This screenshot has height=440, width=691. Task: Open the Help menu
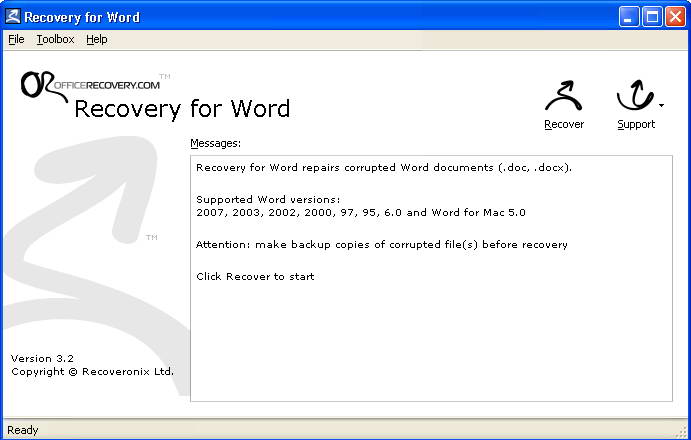tap(97, 40)
